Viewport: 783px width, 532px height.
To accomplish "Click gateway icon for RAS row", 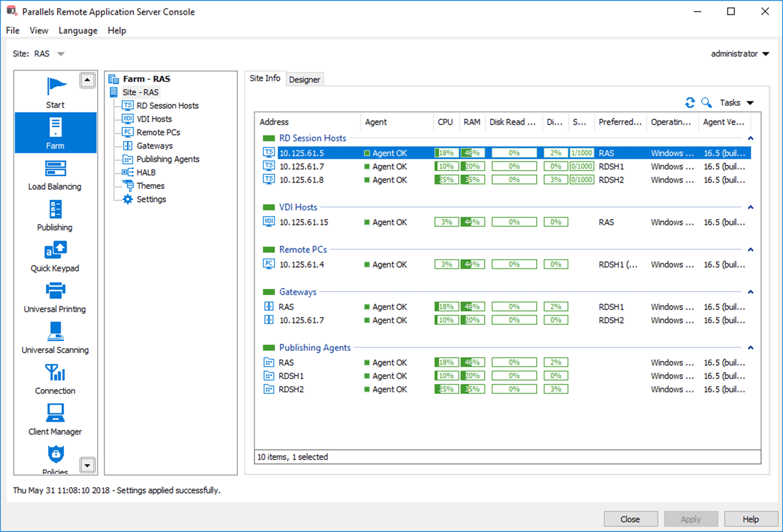I will click(269, 306).
